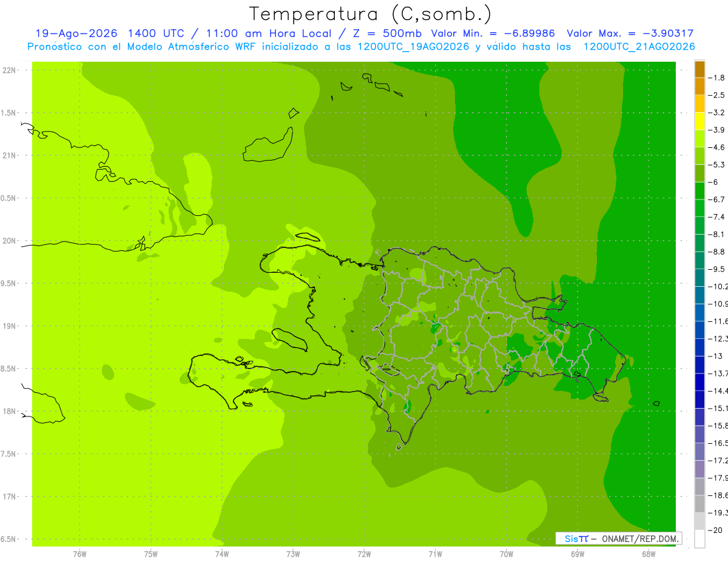Click the orange legend swatch between -1.8 and -2.5
The height and width of the screenshot is (562, 728).
(x=699, y=87)
